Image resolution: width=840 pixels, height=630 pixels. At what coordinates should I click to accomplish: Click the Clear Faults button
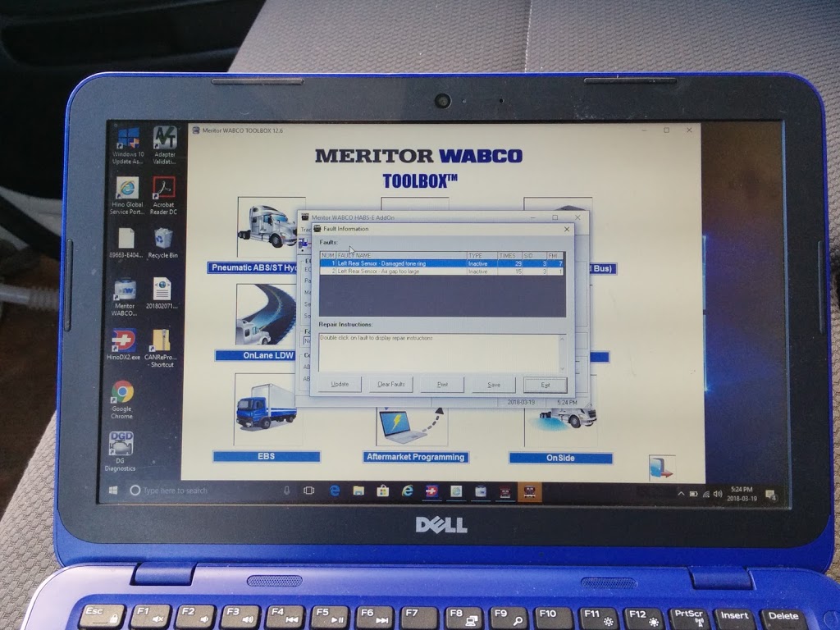pos(391,384)
